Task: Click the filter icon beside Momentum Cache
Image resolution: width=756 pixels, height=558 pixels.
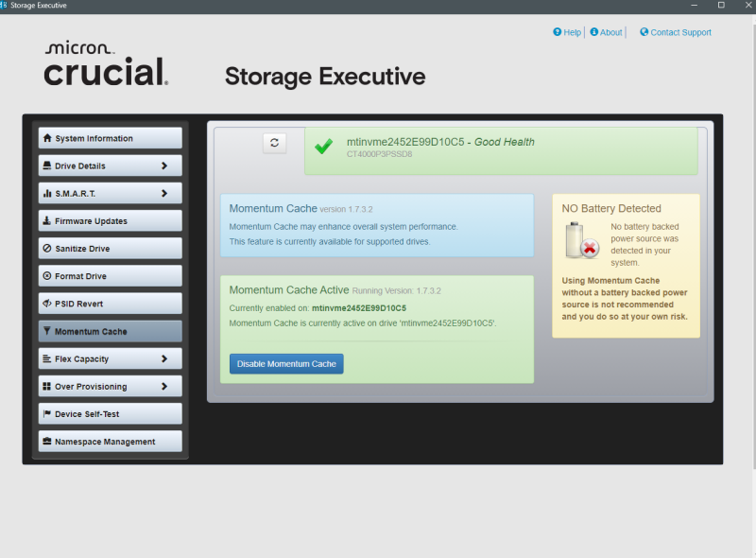Action: 46,331
